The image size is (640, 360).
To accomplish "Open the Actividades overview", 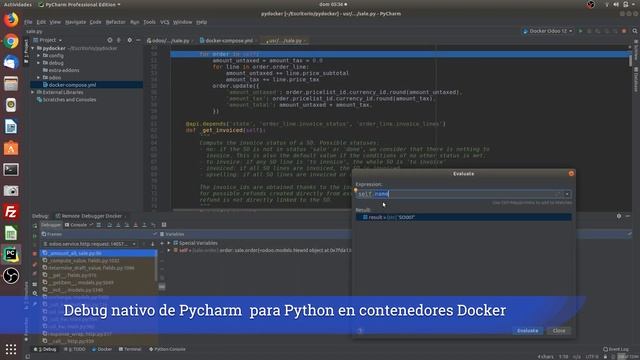I will click(x=18, y=4).
